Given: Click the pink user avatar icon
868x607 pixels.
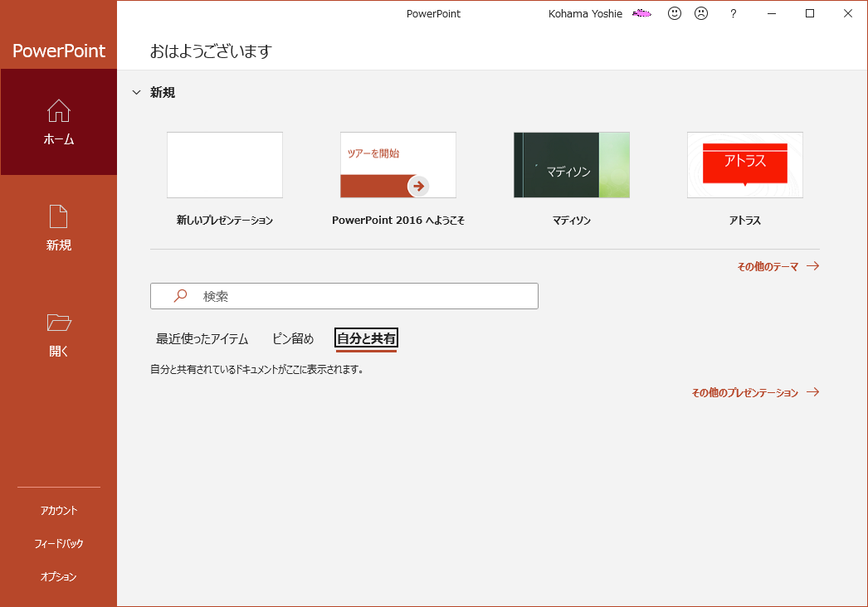Looking at the screenshot, I should 641,13.
